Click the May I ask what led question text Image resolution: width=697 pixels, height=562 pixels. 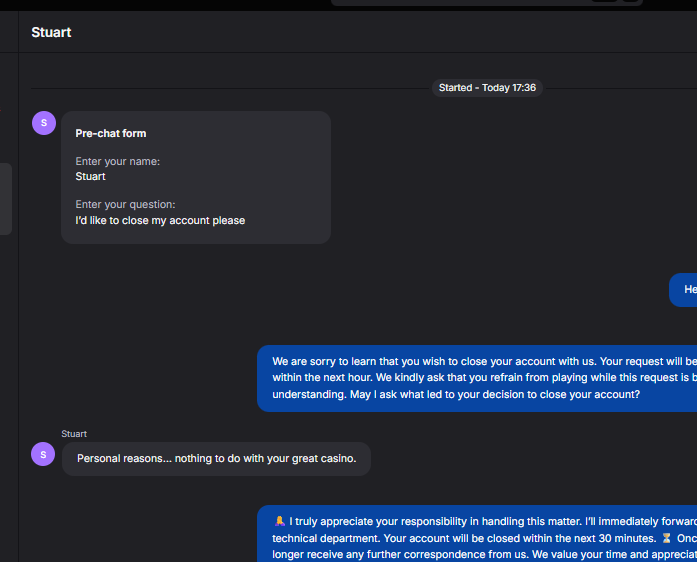point(495,394)
